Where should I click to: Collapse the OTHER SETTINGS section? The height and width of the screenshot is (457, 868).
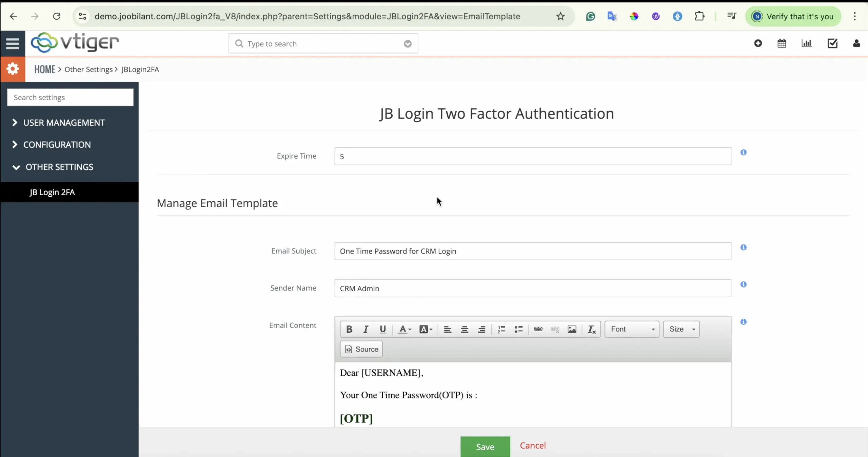pos(59,167)
